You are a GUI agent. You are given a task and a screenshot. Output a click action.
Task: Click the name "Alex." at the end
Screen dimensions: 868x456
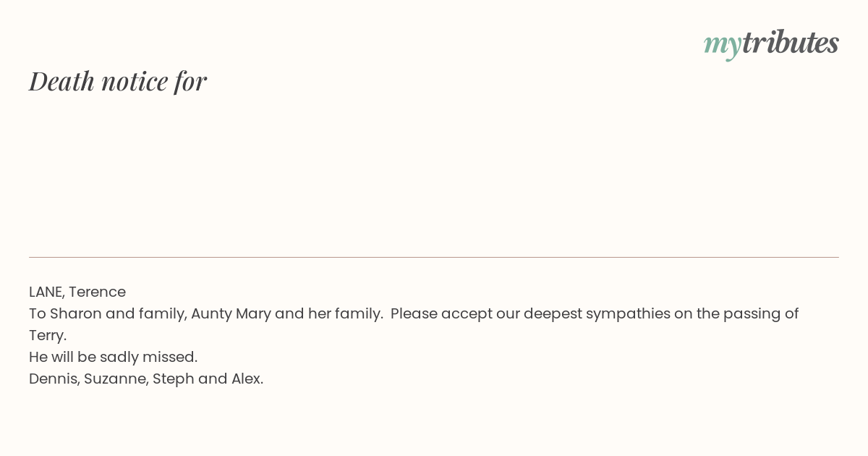pyautogui.click(x=247, y=379)
